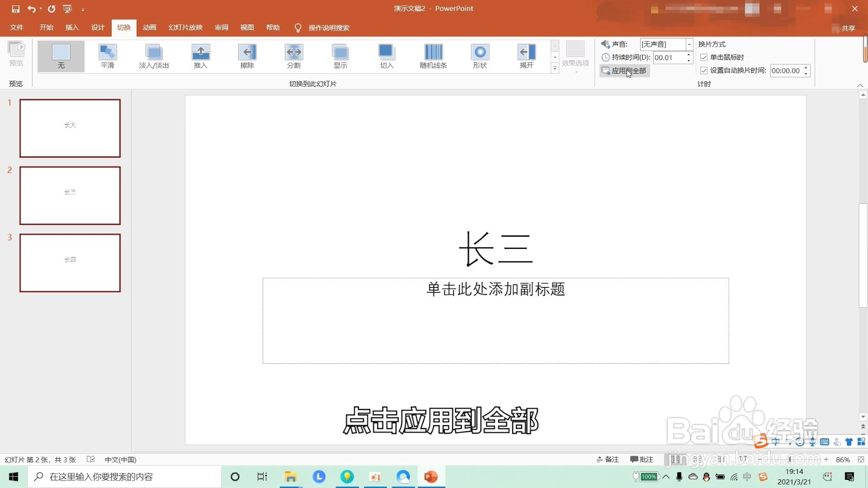Collapse the ribbon with the chevron
Screen dimensions: 868x488
pos(860,85)
